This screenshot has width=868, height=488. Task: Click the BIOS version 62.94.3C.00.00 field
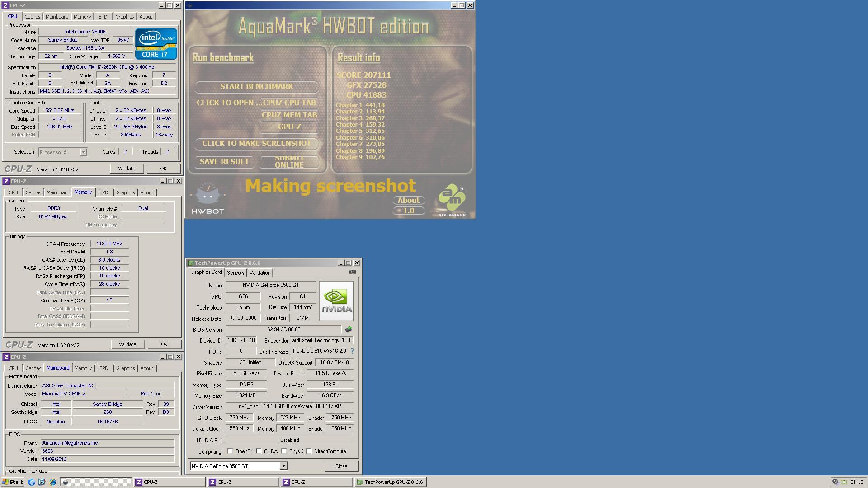pyautogui.click(x=283, y=329)
